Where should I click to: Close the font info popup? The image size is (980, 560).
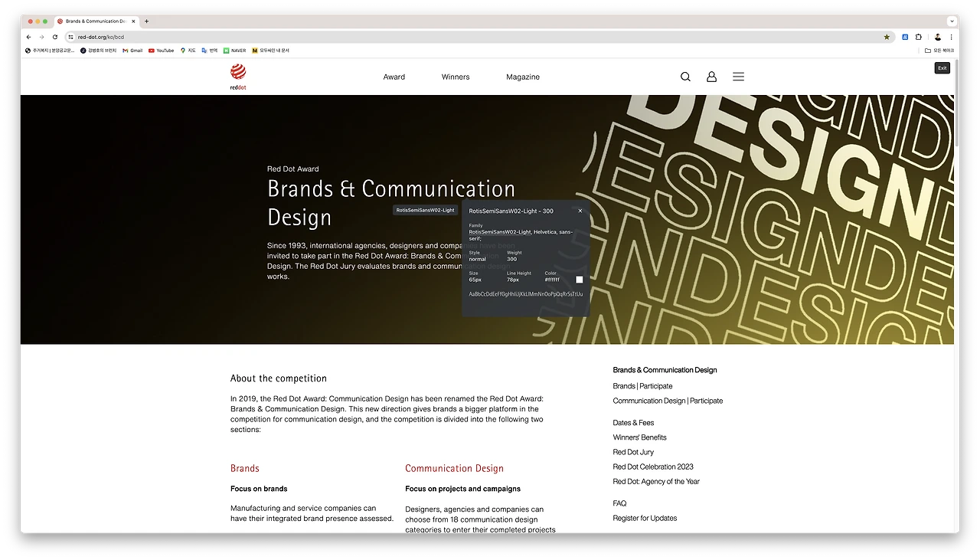click(580, 211)
